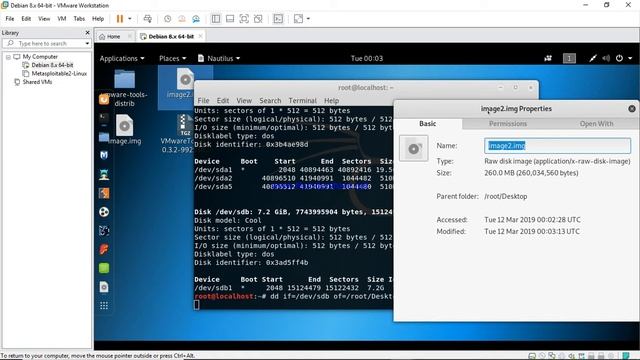Open the stretch display dropdown arrow

[308, 19]
